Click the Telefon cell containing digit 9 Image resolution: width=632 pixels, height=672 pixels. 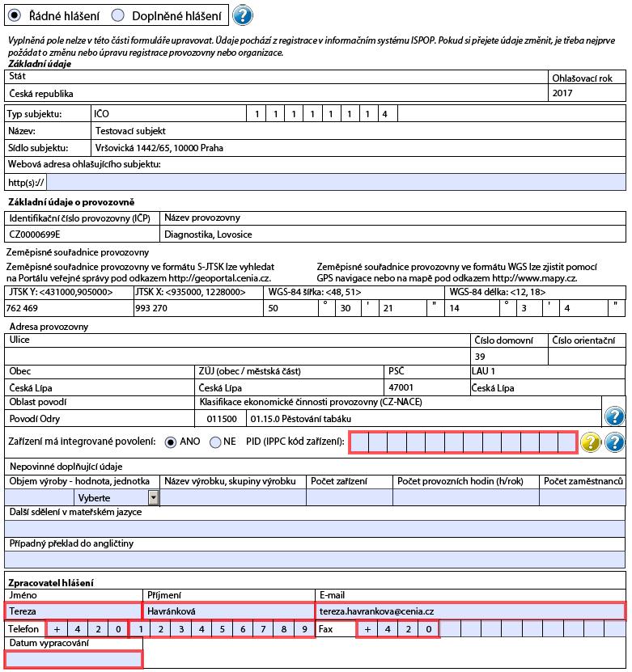click(x=304, y=629)
